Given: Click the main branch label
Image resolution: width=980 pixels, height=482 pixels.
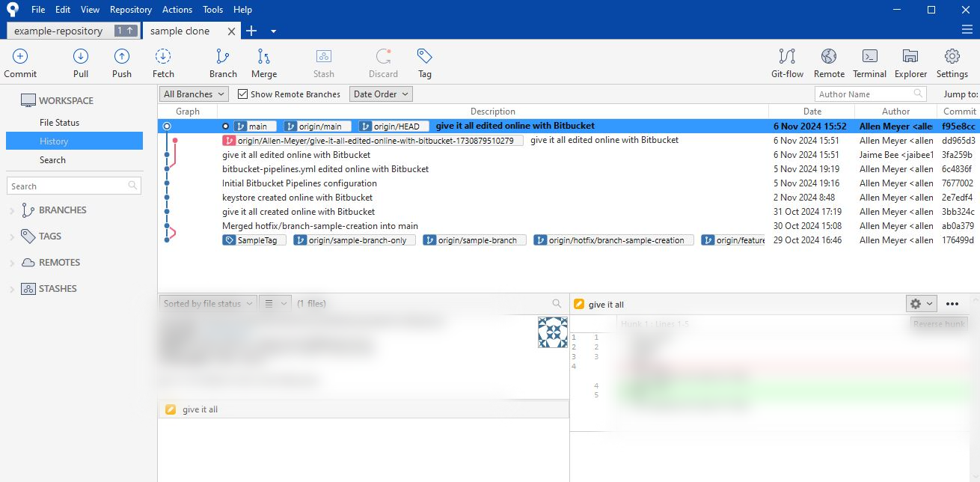Looking at the screenshot, I should pyautogui.click(x=255, y=126).
